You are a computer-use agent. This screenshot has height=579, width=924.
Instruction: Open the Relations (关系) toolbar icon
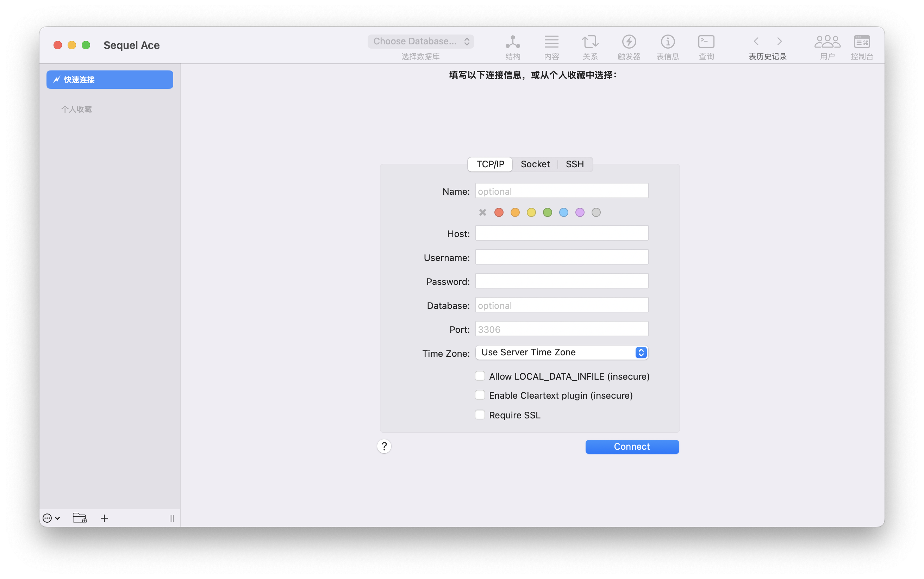[x=590, y=42]
